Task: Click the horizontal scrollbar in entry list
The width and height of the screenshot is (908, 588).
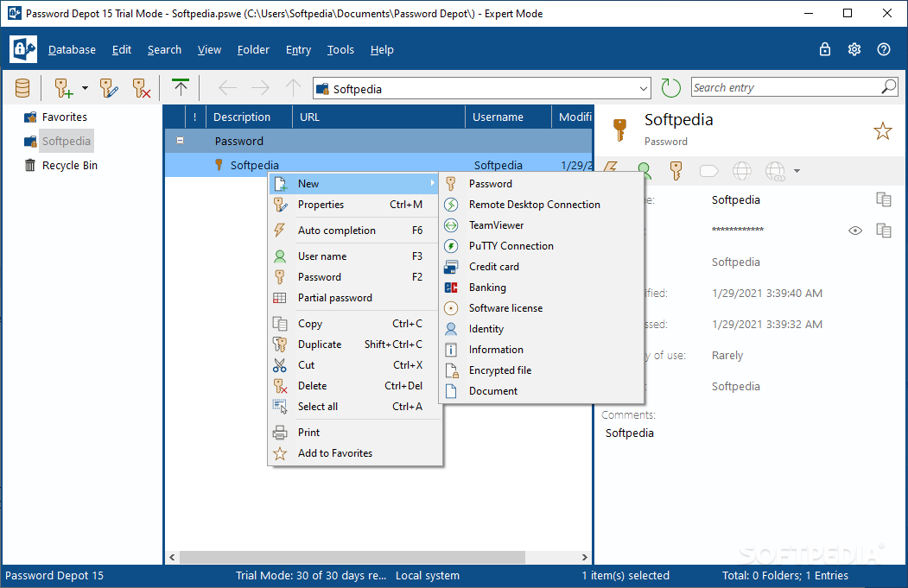Action: (371, 558)
